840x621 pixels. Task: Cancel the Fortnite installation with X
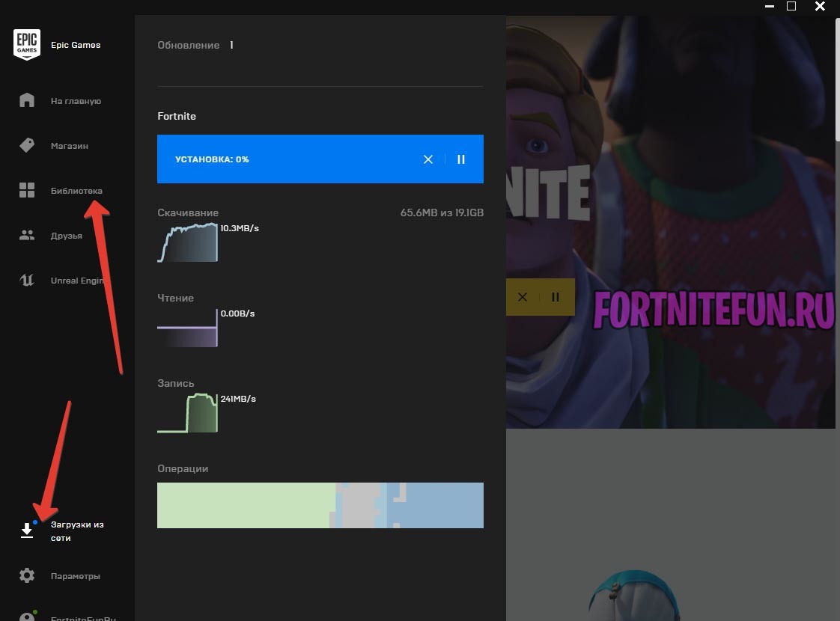tap(428, 159)
